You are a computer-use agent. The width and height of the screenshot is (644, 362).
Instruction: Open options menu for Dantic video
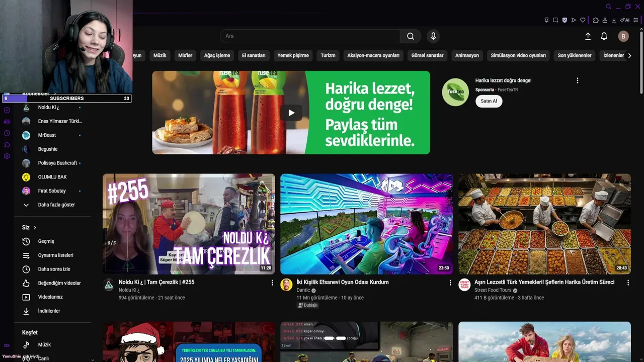coord(450,283)
